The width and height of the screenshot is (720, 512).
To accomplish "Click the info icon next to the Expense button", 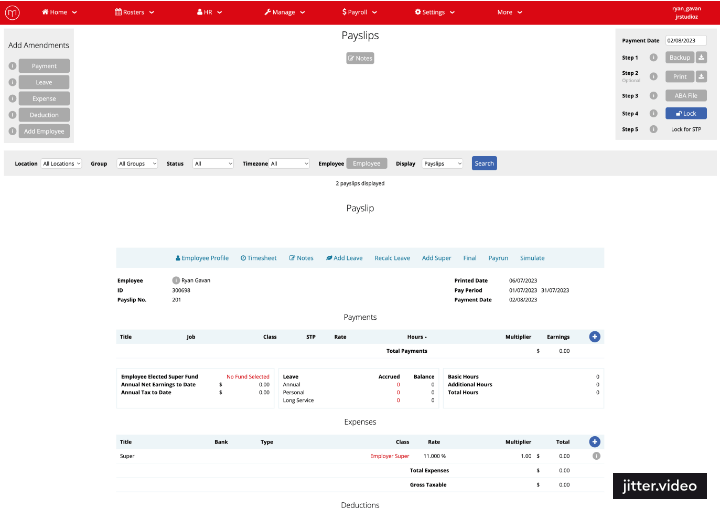I will tap(12, 99).
